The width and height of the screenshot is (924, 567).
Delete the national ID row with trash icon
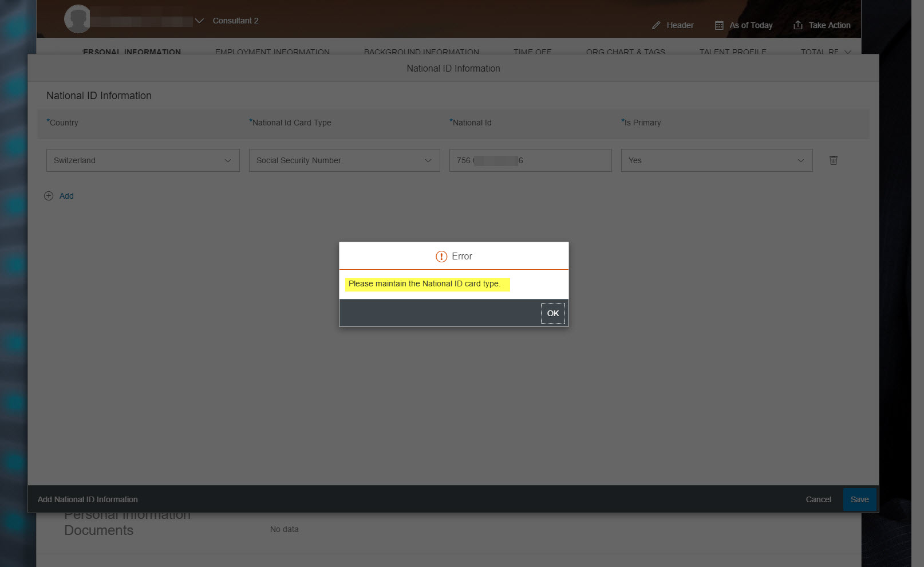(x=834, y=160)
